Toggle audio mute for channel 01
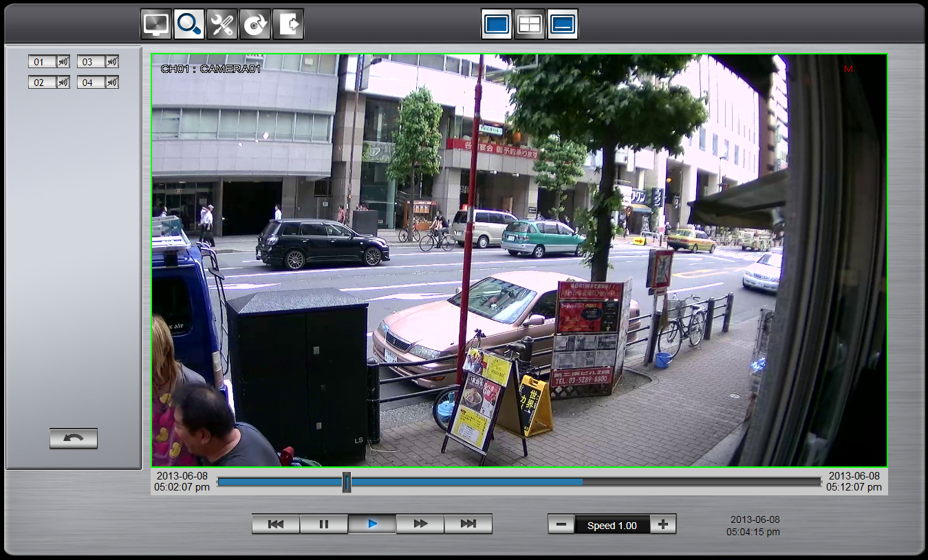This screenshot has height=560, width=928. [x=63, y=61]
